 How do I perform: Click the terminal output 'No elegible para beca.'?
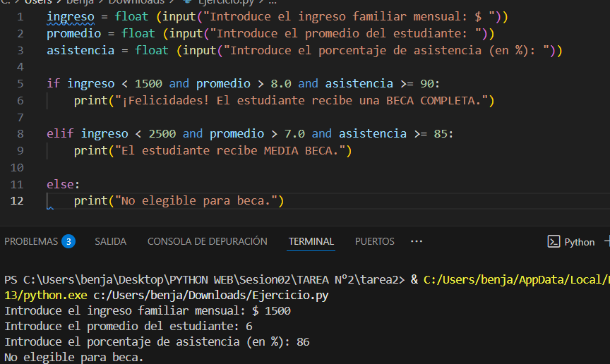pos(74,357)
